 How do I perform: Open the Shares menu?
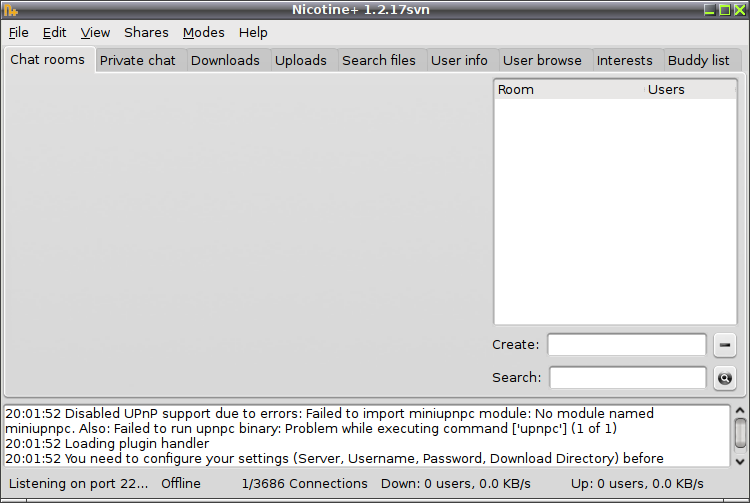coord(146,33)
